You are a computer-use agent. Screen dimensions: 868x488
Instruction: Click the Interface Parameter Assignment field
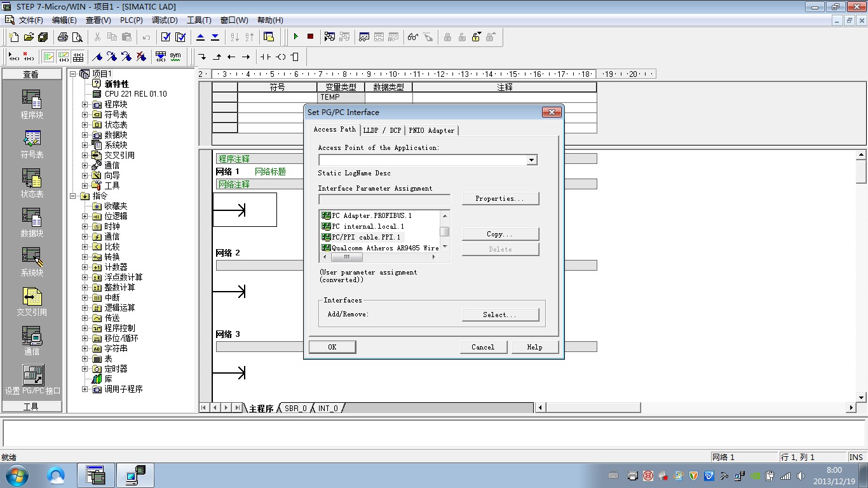[384, 199]
